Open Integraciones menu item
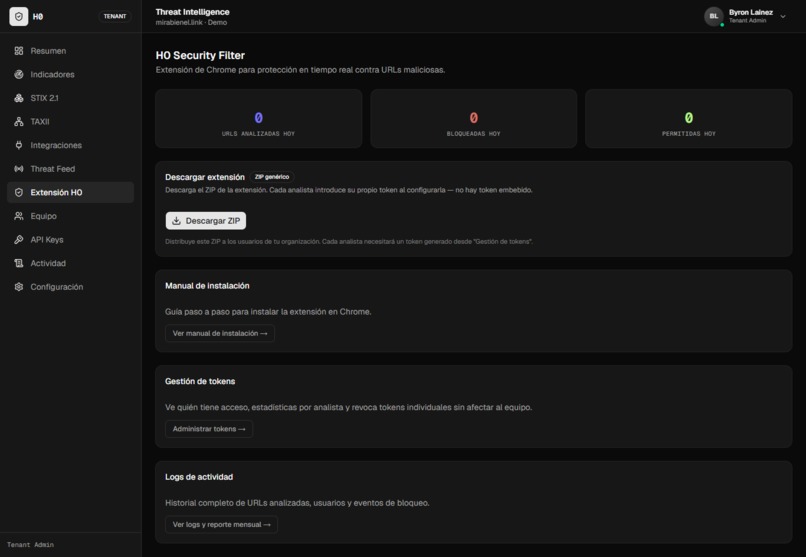Image resolution: width=806 pixels, height=557 pixels. (70, 145)
